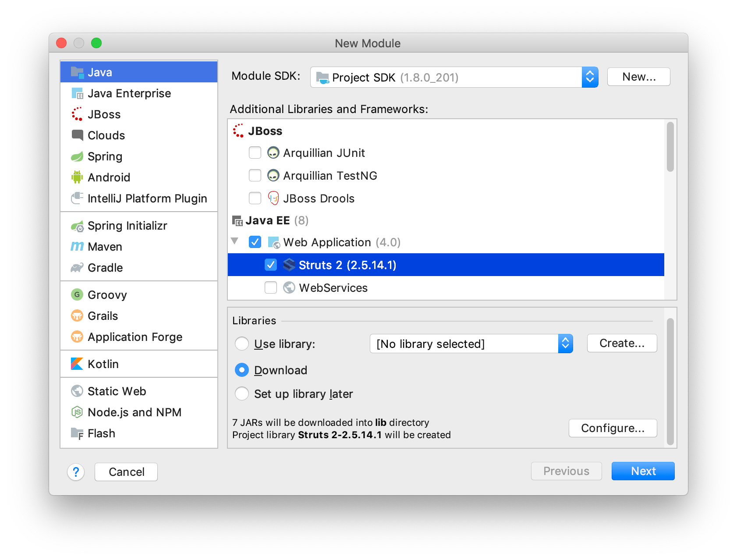Click the Kotlin icon in the sidebar
Screen dimensions: 737x560
click(77, 364)
